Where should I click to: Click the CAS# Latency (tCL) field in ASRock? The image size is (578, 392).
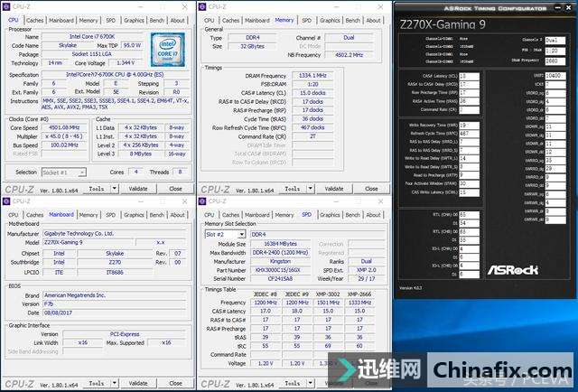[469, 76]
